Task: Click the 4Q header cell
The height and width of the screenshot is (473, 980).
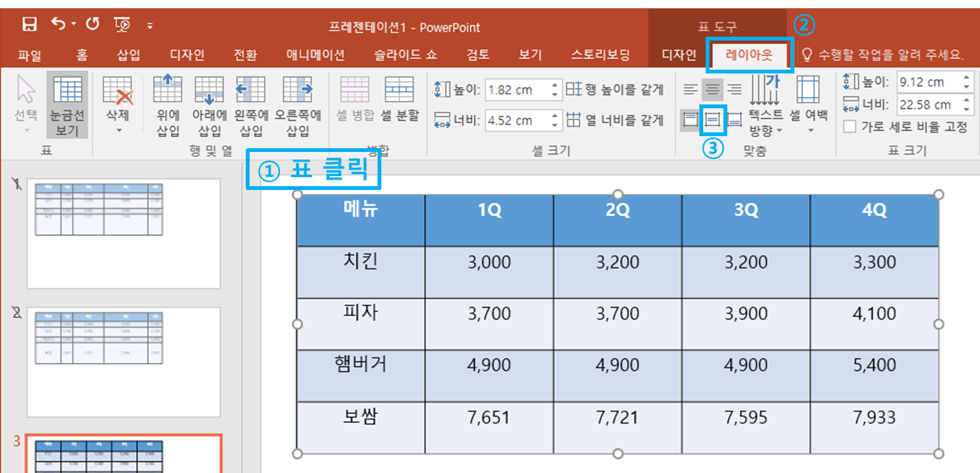Action: (874, 220)
